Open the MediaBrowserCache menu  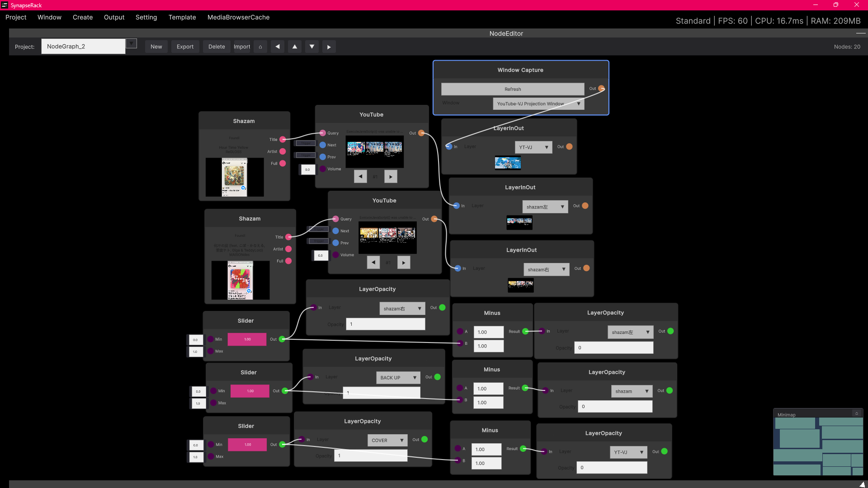point(238,17)
